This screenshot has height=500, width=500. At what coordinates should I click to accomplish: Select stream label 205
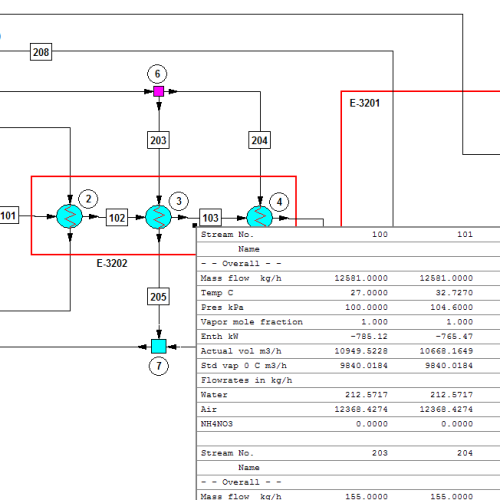pos(158,296)
